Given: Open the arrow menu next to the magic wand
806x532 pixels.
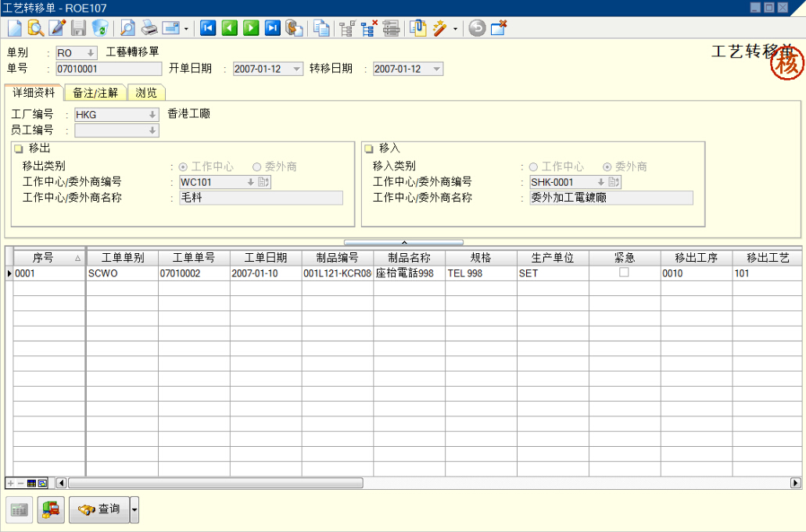Looking at the screenshot, I should (x=456, y=29).
